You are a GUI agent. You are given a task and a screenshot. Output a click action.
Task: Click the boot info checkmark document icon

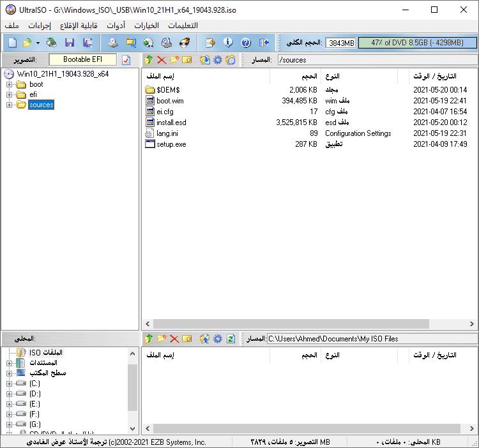[x=126, y=60]
